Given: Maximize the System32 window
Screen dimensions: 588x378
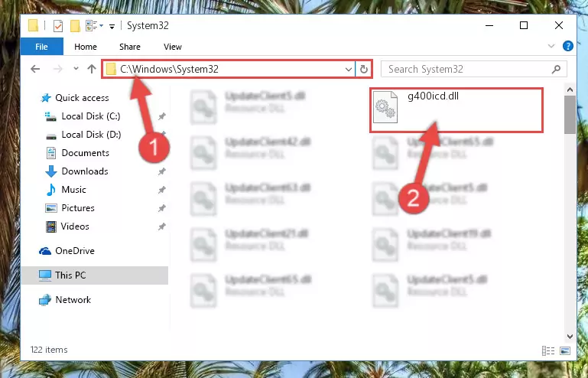Looking at the screenshot, I should click(x=524, y=25).
